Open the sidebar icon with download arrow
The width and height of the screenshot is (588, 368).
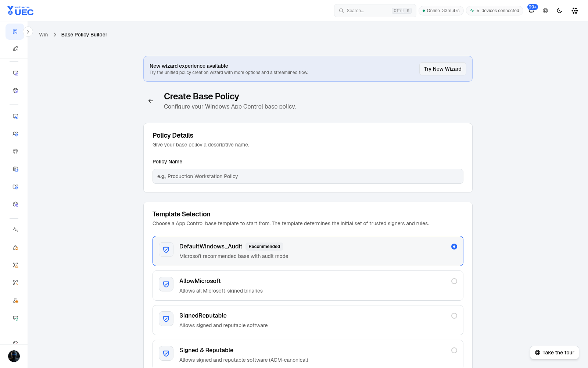15,49
